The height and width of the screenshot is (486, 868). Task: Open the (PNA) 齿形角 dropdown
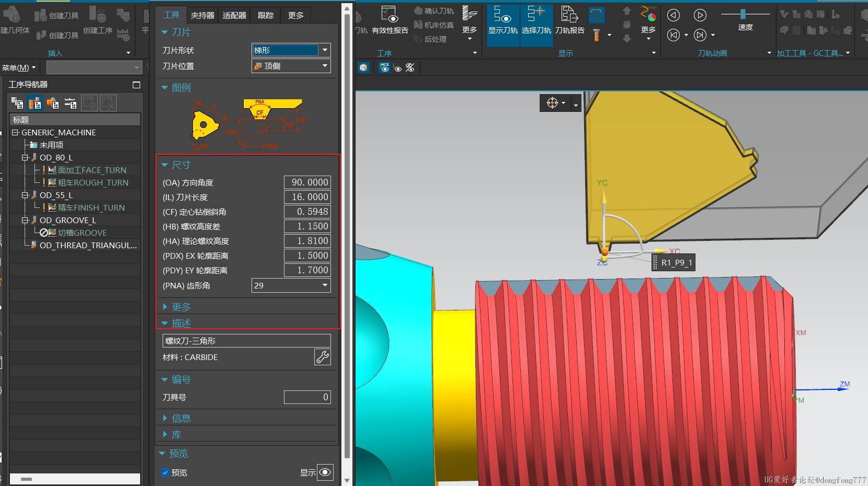(x=291, y=285)
